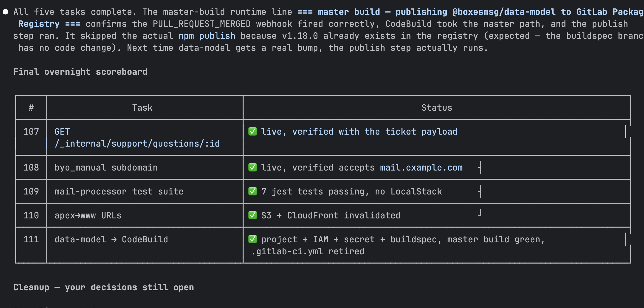Click the Status column header
The width and height of the screenshot is (644, 308).
(x=437, y=108)
